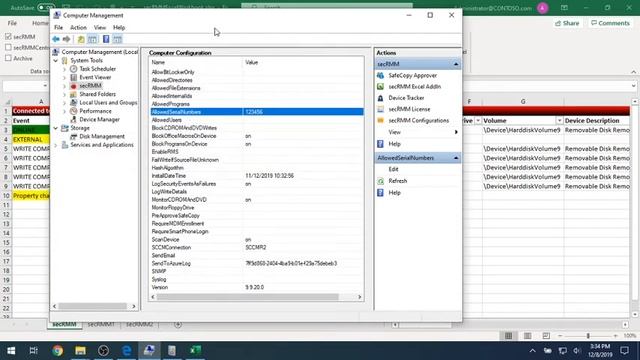
Task: Open View submenu in Actions pane
Action: click(x=418, y=132)
